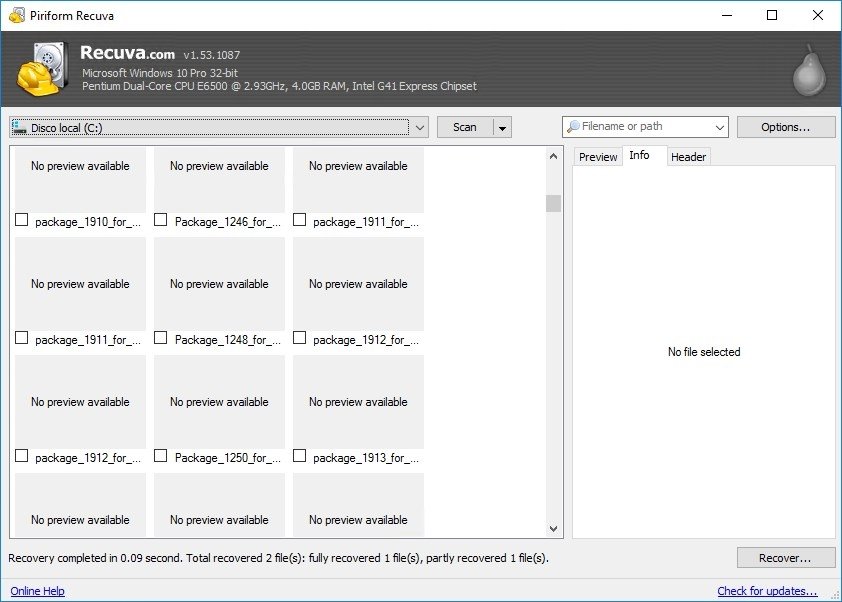Screen dimensions: 842x602
Task: Click the "Microsoft Windows 10 Pro 32-bit" text
Action: click(159, 73)
